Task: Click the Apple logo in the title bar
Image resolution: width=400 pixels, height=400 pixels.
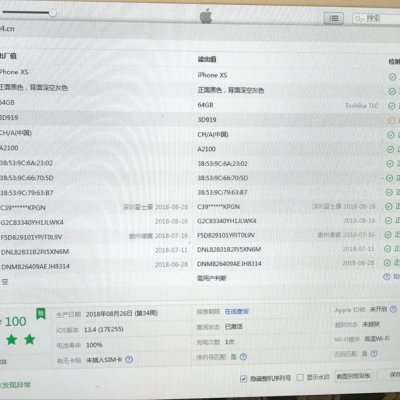Action: pos(206,16)
